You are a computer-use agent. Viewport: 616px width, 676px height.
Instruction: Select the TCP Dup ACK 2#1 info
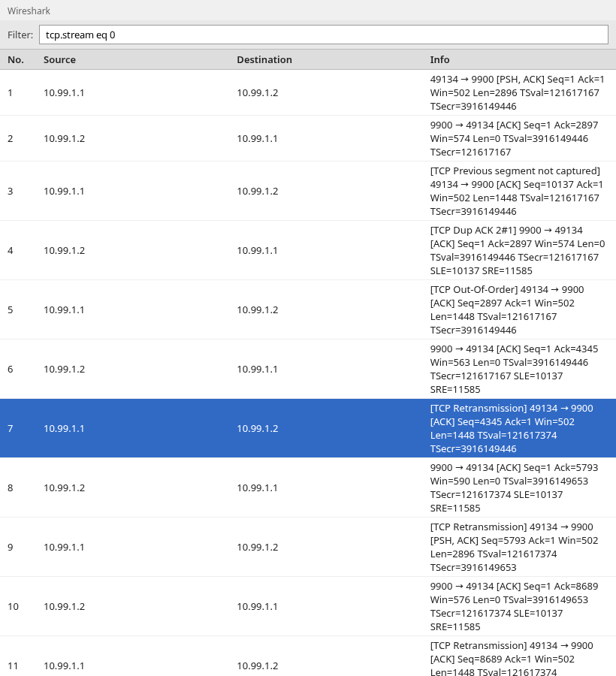coord(518,250)
